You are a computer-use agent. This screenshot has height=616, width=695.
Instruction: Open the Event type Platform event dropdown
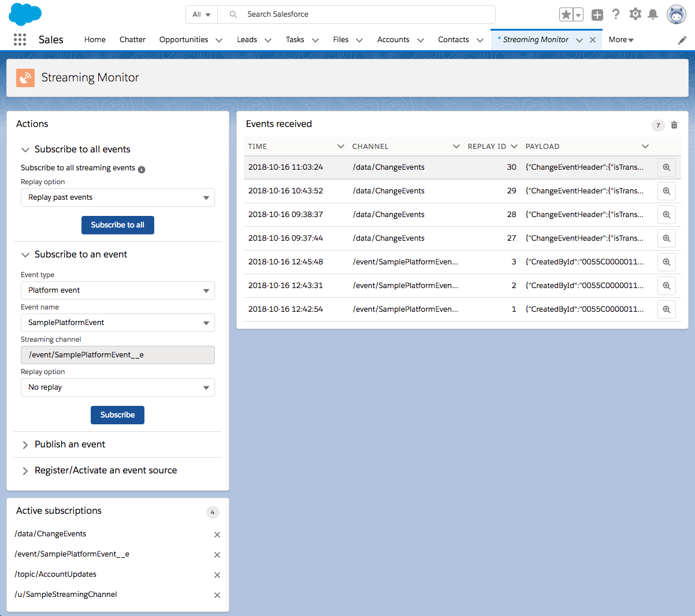point(118,290)
